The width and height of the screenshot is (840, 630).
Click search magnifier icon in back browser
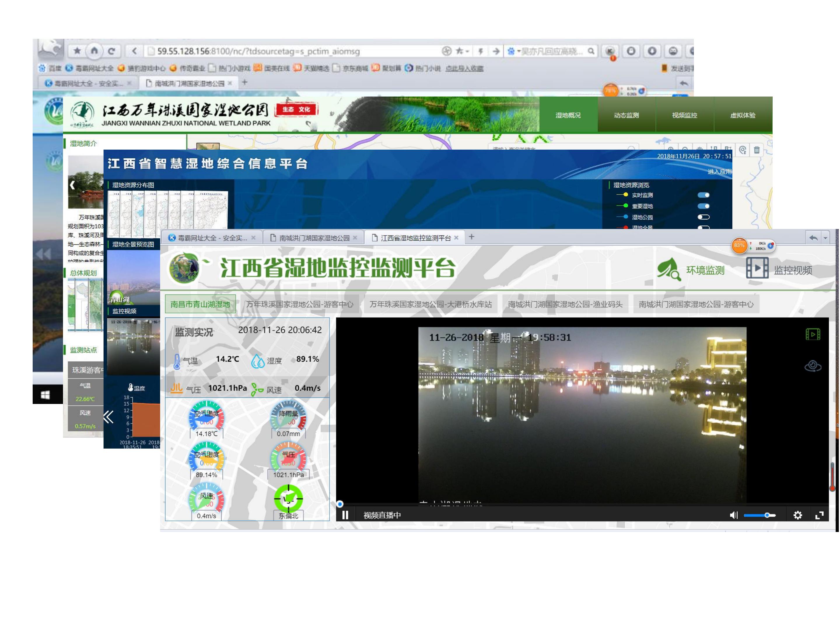[591, 51]
